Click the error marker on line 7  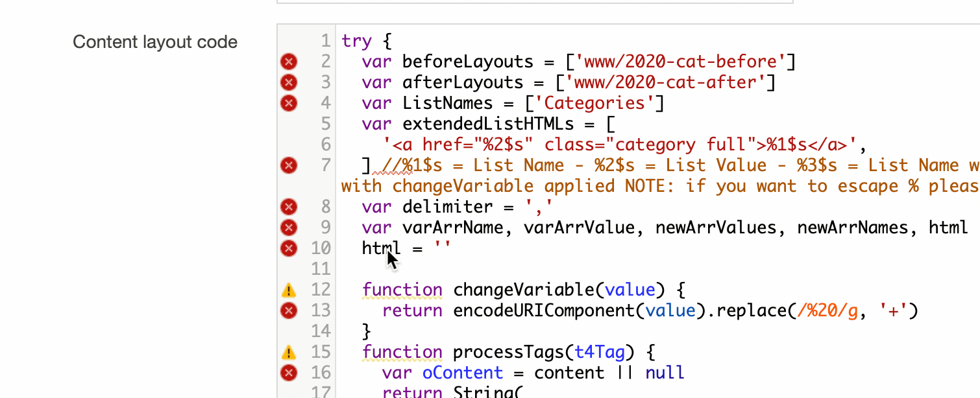tap(288, 165)
